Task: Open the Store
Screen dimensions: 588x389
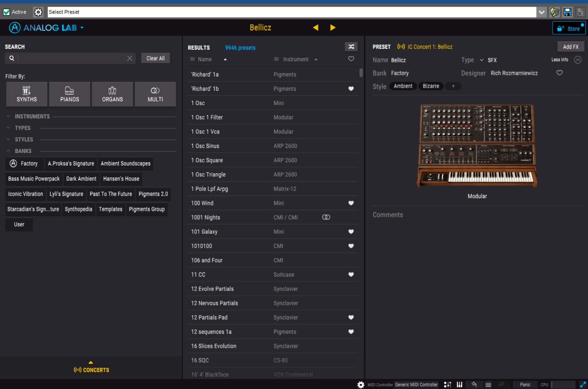Action: click(x=568, y=28)
